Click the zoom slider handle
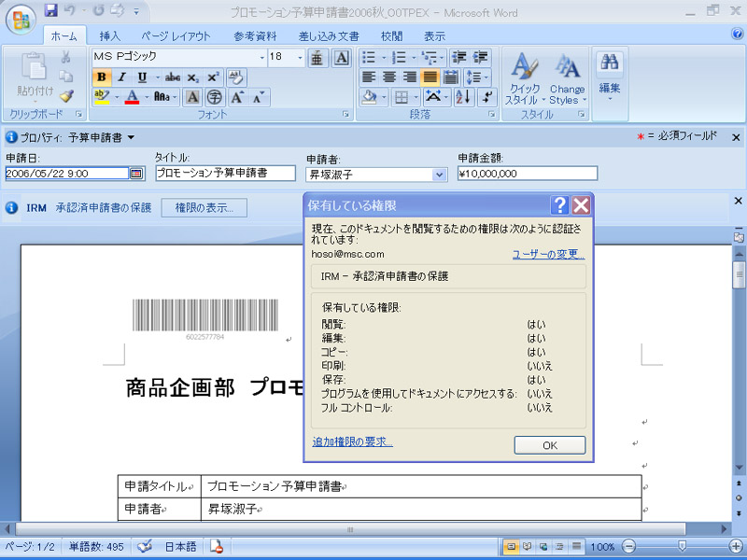The width and height of the screenshot is (747, 560). click(683, 546)
